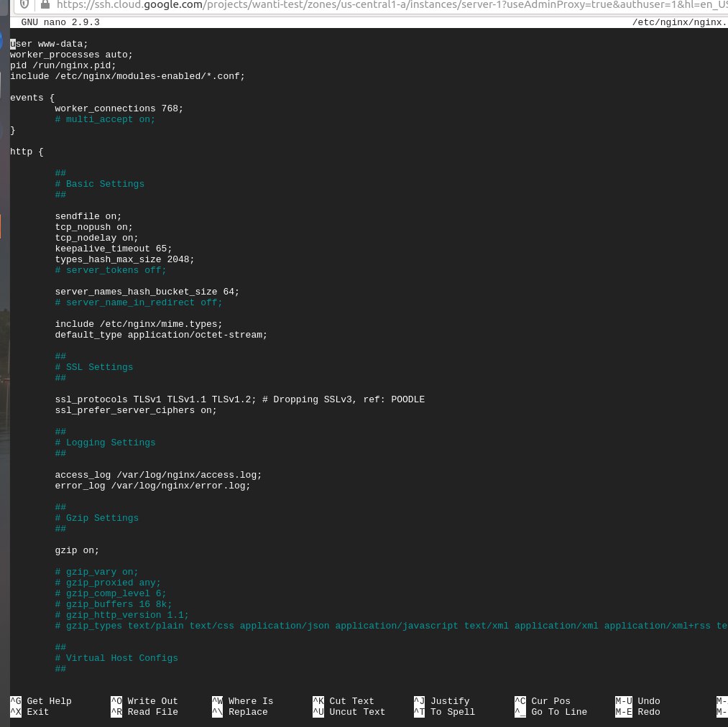728x727 pixels.
Task: Click the '# gzip_buffers 16 8k;' comment
Action: point(114,604)
